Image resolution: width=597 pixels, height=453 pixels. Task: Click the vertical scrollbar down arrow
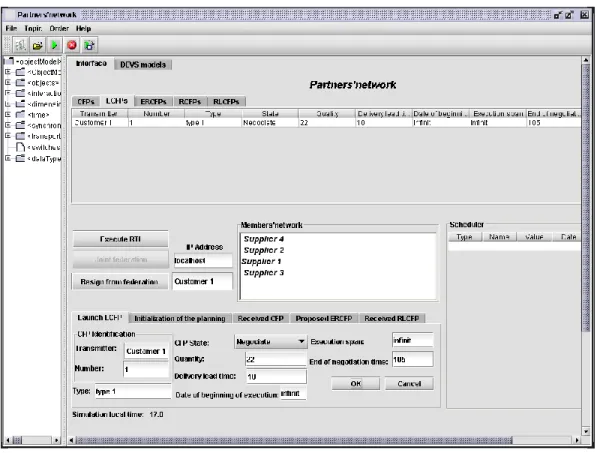586,431
